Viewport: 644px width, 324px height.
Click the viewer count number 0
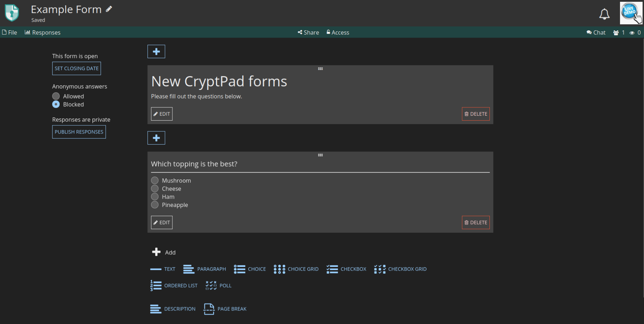639,32
